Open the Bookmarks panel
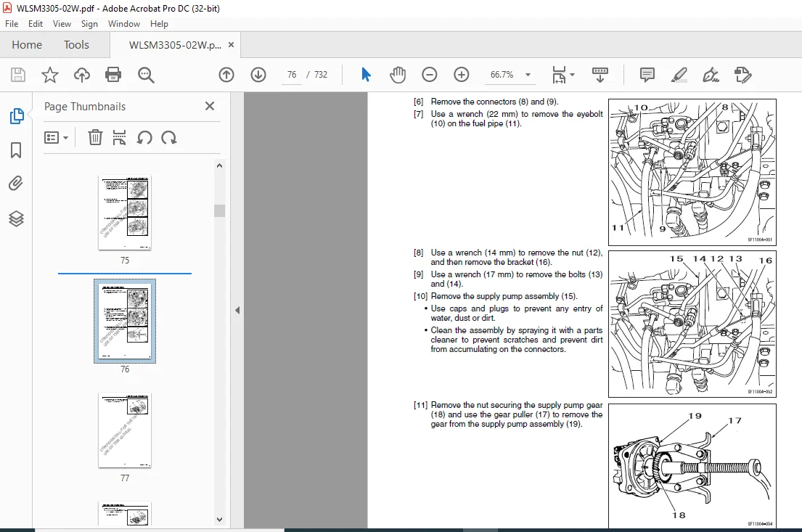Viewport: 802px width, 532px height. [x=17, y=150]
